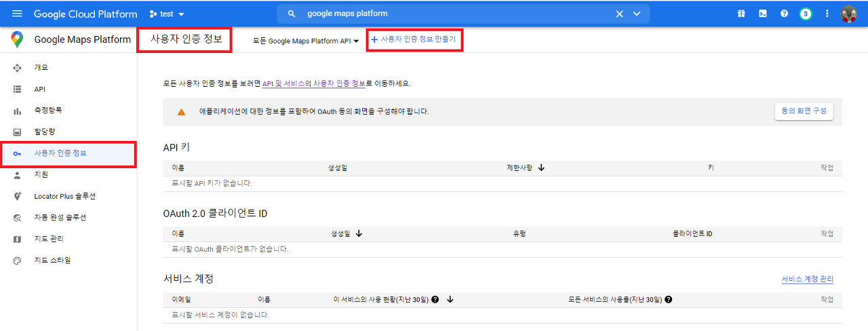Click API 키 table 이름 column header
Screen dimensions: 868x331
pos(178,168)
